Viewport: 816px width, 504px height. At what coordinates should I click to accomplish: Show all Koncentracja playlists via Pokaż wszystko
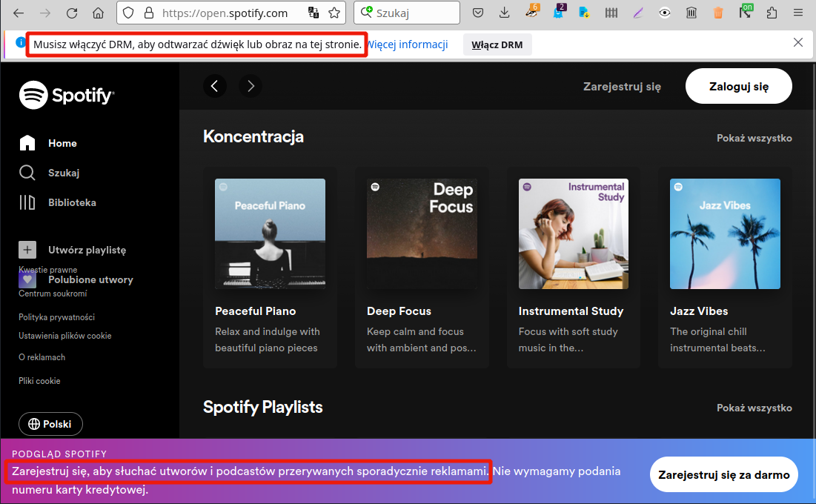click(754, 138)
